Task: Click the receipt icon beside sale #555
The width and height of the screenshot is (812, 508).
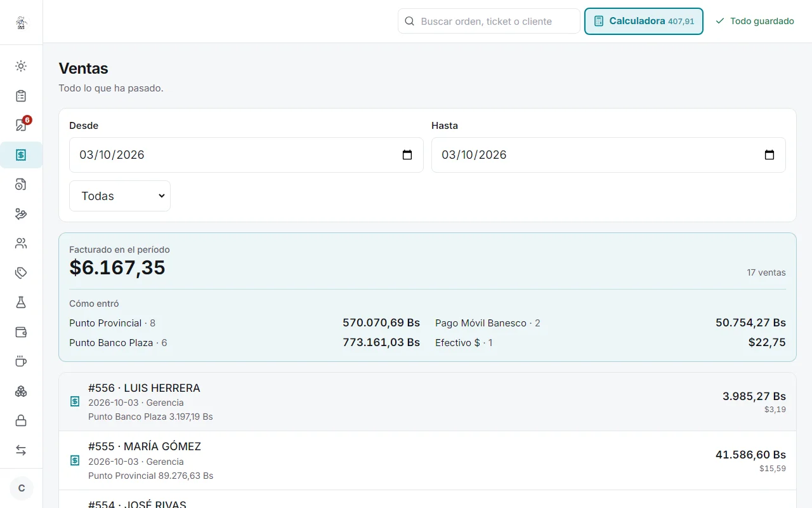Action: coord(75,460)
